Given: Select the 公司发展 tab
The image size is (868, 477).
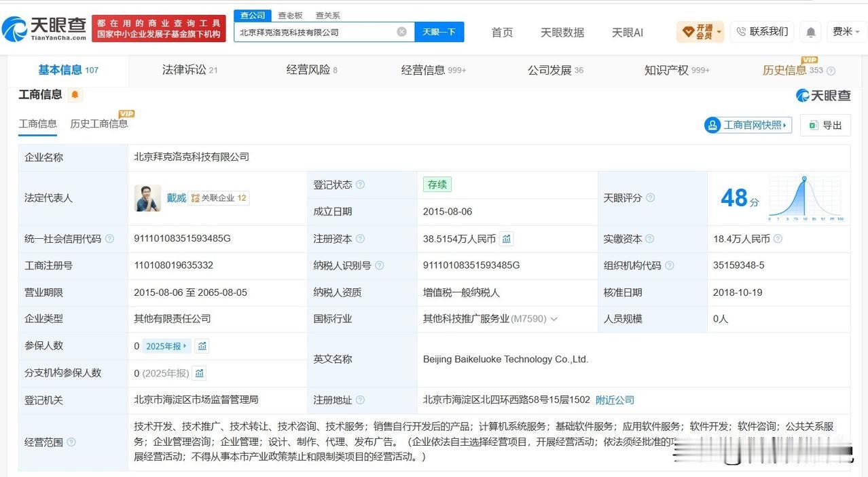Looking at the screenshot, I should [x=556, y=70].
